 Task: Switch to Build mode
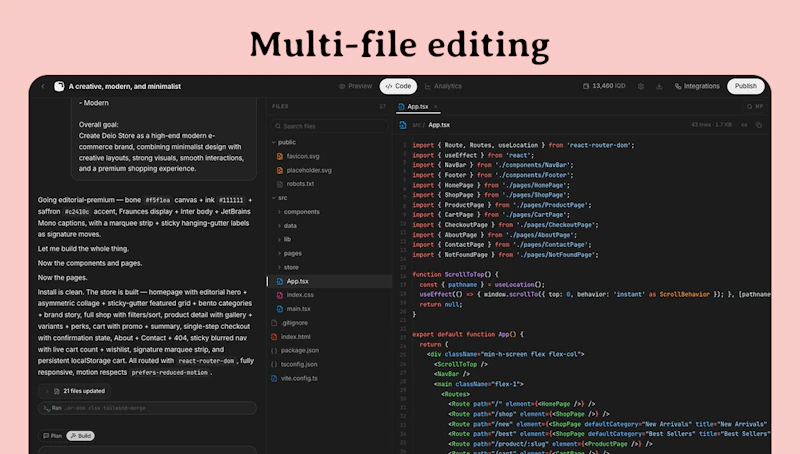coord(81,436)
